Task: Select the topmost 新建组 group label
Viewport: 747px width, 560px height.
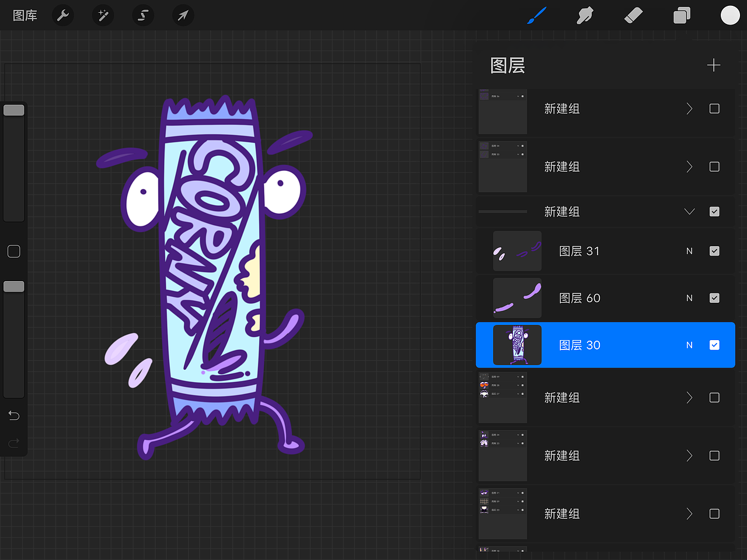Action: [562, 108]
